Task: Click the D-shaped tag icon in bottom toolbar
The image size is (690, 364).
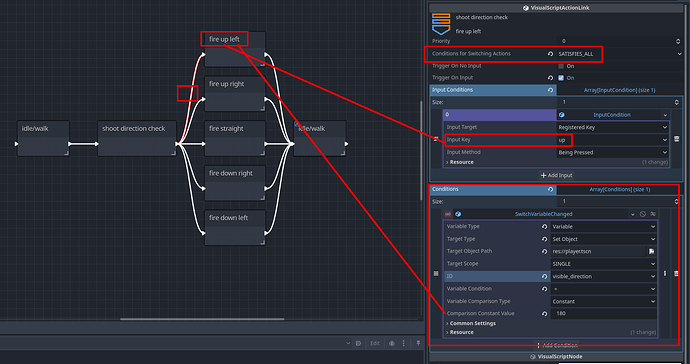Action: pos(359,343)
